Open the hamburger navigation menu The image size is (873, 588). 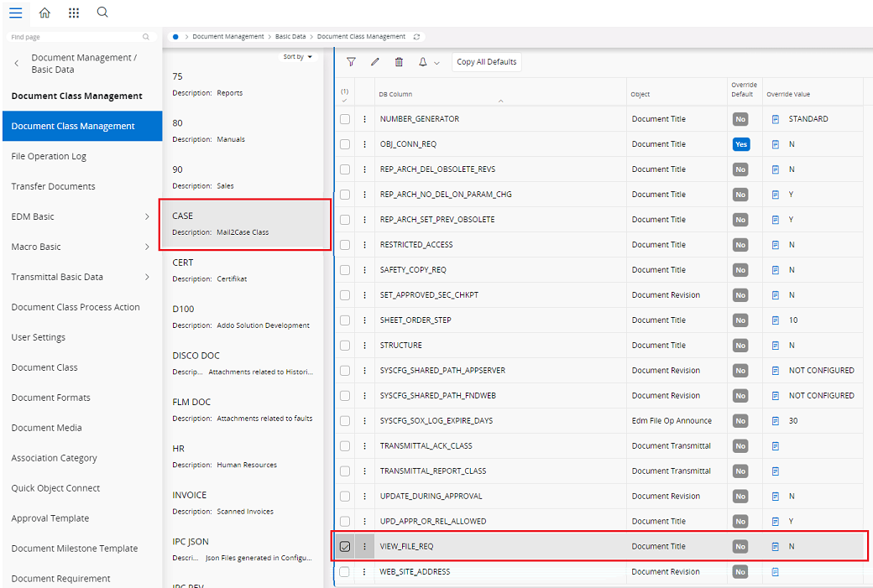point(16,13)
